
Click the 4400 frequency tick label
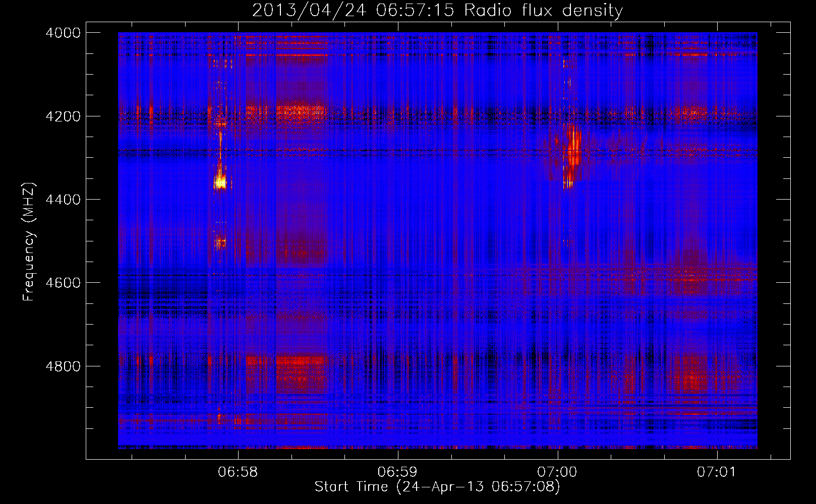[63, 200]
